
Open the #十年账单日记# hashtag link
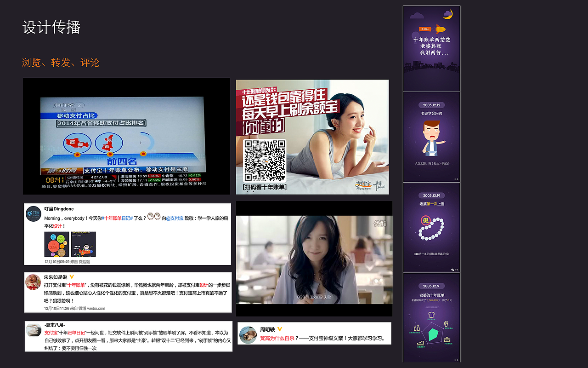coord(117,218)
